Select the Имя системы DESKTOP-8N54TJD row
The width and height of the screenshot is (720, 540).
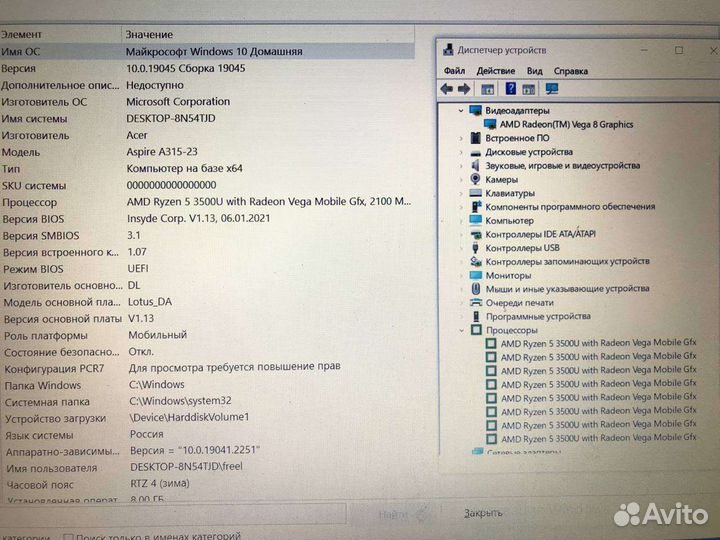pyautogui.click(x=207, y=118)
